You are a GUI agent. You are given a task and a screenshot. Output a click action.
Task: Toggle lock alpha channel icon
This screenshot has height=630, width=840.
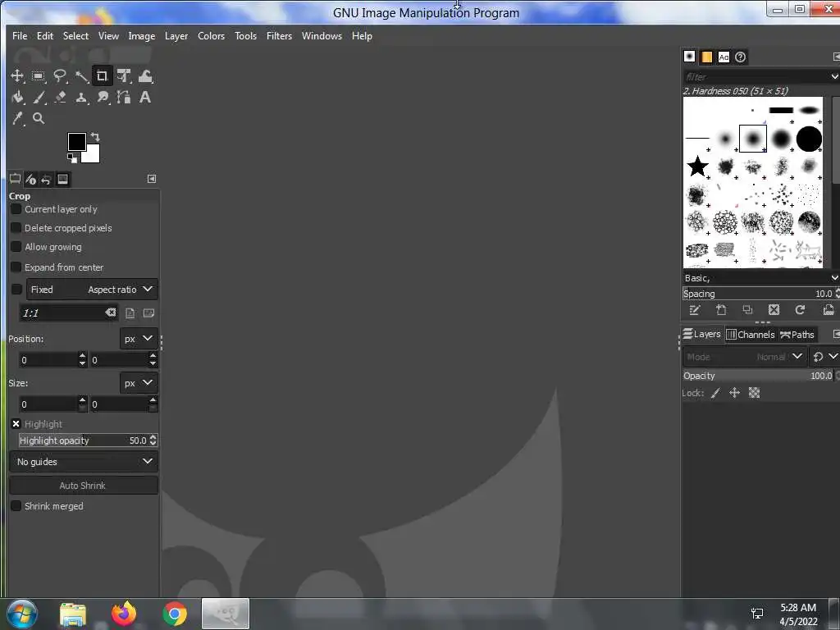pos(755,393)
